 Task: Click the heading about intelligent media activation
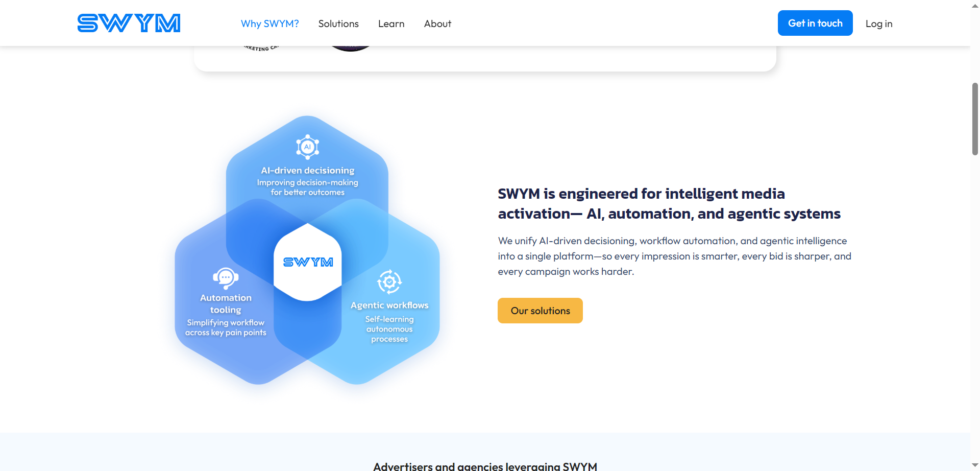click(669, 203)
